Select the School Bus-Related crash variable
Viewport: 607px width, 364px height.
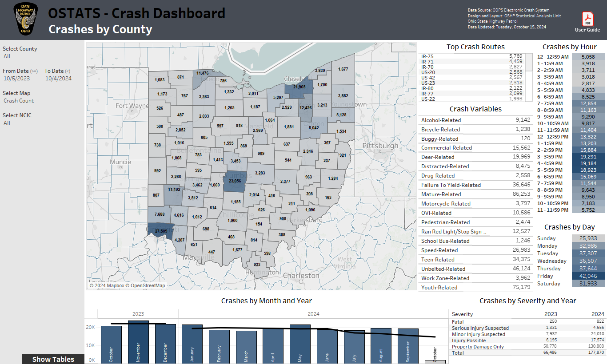(x=475, y=241)
